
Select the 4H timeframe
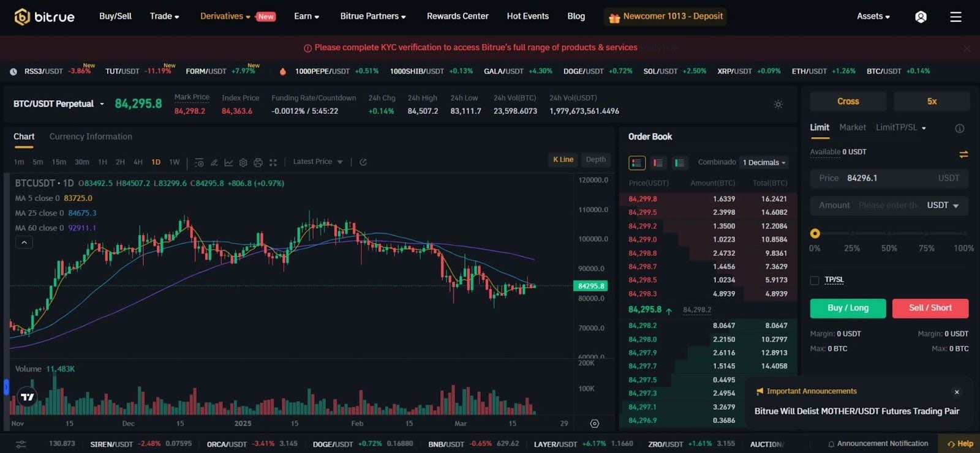pyautogui.click(x=138, y=162)
